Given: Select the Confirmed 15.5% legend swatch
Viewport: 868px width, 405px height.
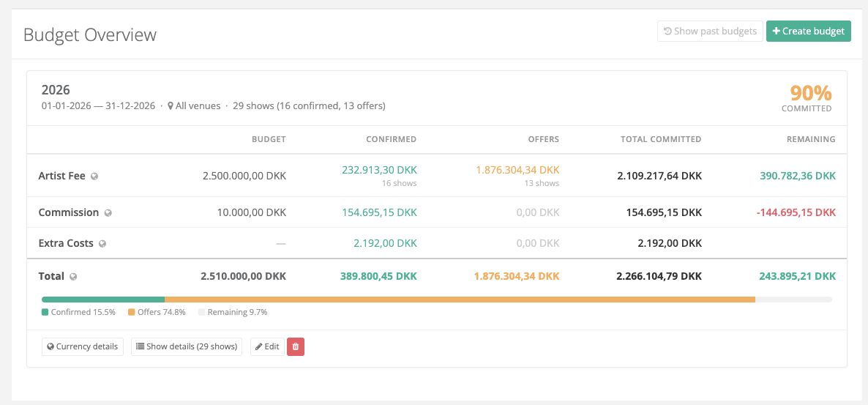Looking at the screenshot, I should coord(45,312).
